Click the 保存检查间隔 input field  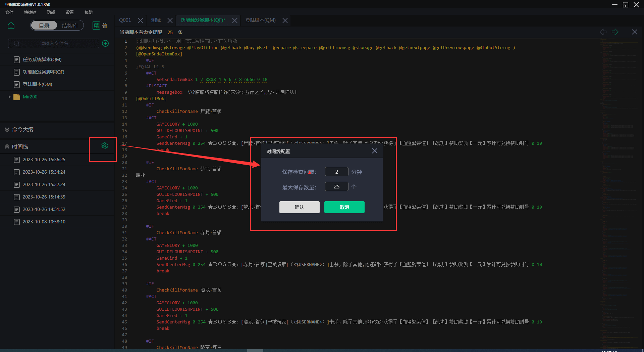tap(336, 172)
